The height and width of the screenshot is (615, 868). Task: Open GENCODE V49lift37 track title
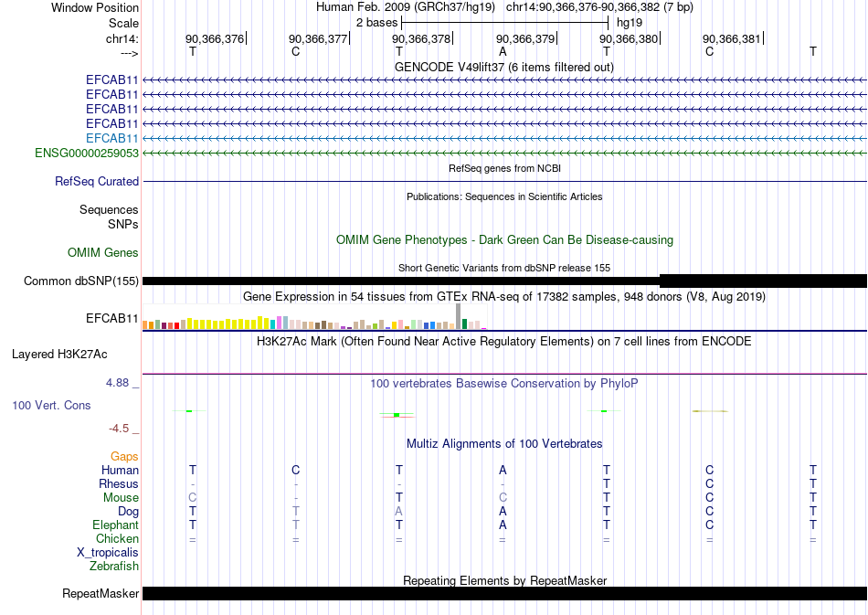point(504,67)
